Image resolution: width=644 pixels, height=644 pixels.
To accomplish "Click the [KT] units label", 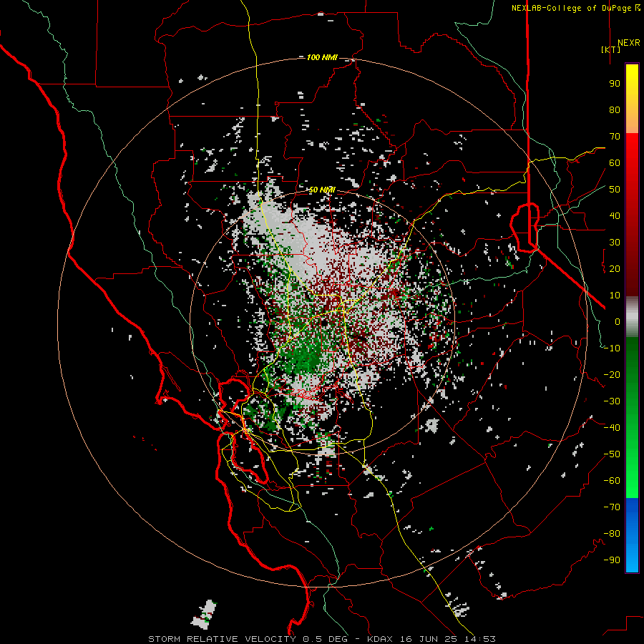I will (611, 49).
